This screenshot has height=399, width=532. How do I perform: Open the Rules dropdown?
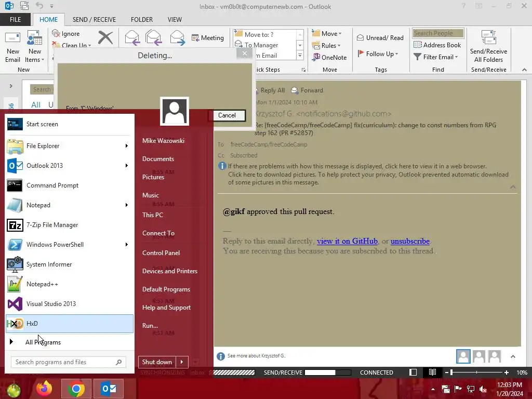coord(326,45)
